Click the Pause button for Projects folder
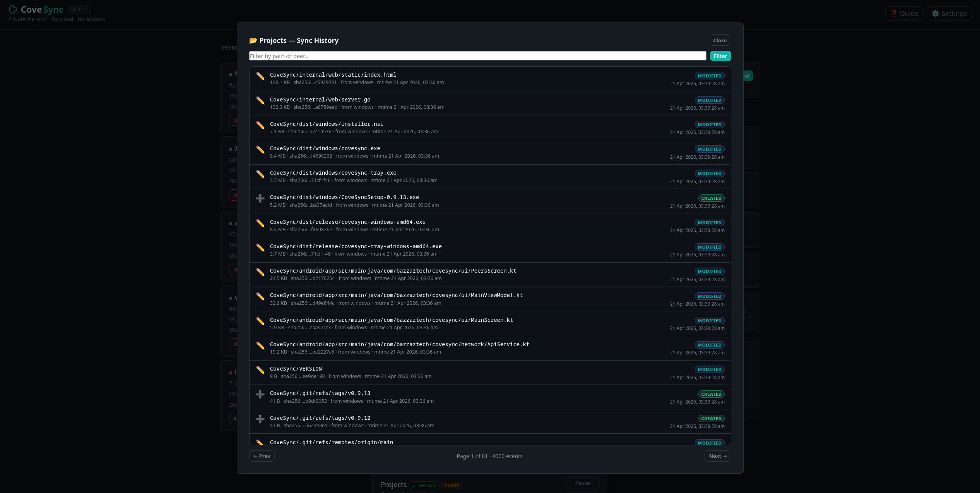Viewport: 980px width, 493px height. (582, 483)
